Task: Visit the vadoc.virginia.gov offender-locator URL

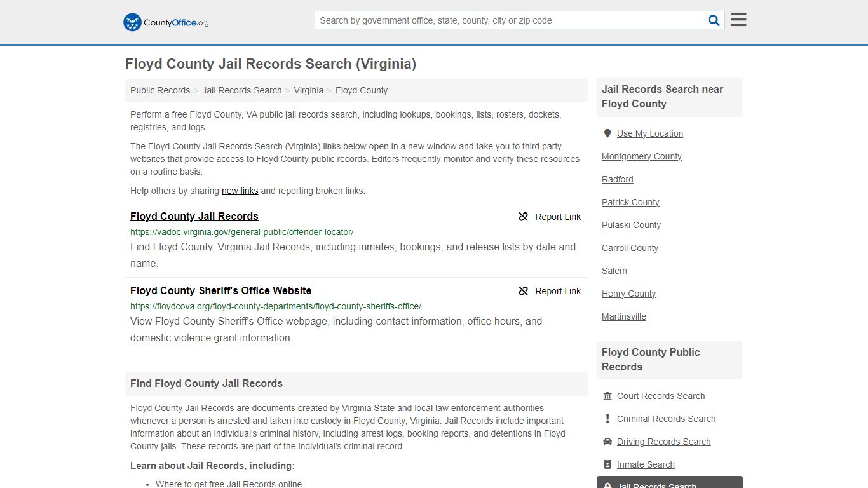Action: coord(242,232)
